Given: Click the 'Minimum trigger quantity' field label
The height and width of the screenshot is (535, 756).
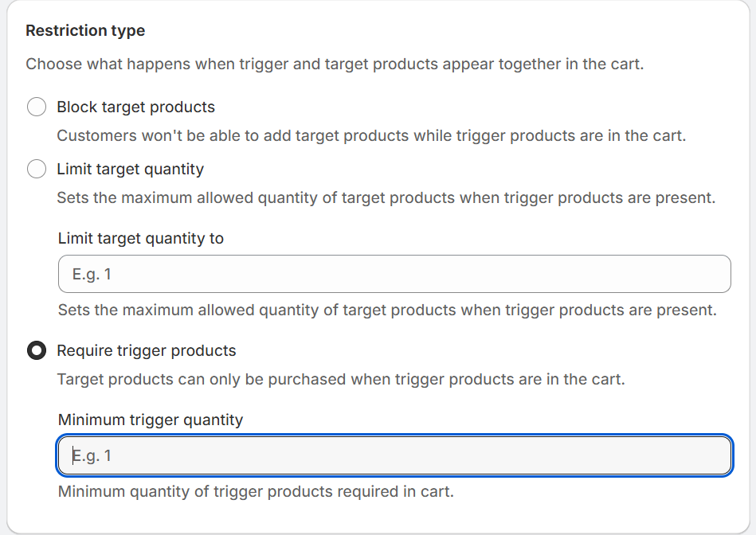Looking at the screenshot, I should (x=151, y=420).
